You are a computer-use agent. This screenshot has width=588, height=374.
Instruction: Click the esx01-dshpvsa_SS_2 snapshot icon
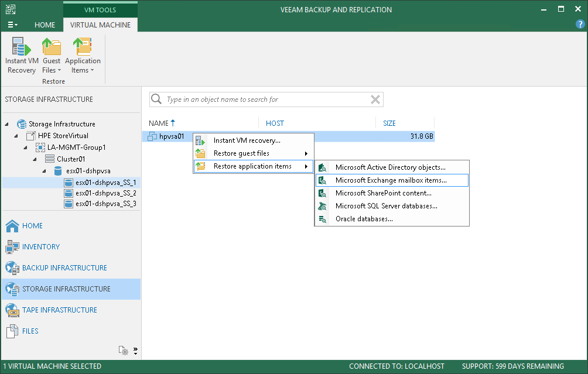69,193
